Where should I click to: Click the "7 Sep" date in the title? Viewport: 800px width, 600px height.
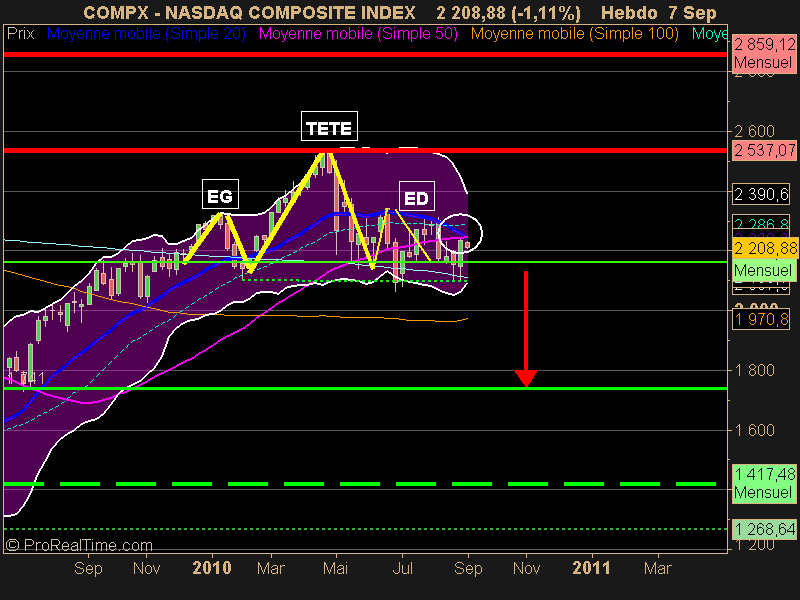(x=692, y=12)
